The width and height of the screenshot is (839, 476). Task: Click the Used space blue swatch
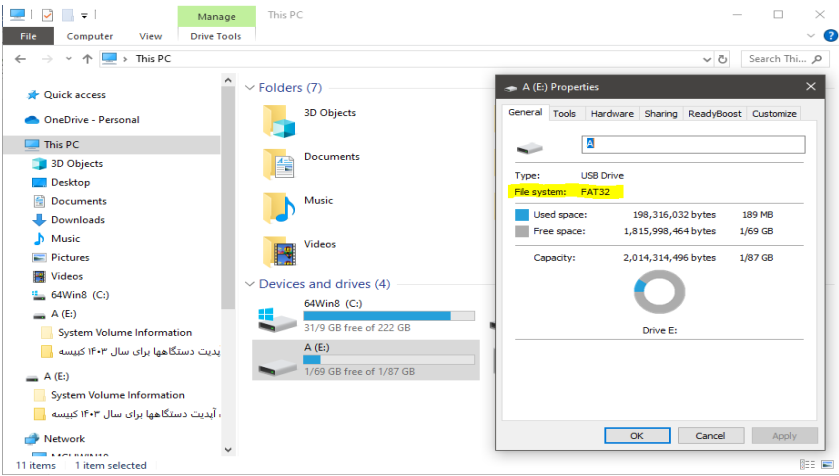point(522,215)
